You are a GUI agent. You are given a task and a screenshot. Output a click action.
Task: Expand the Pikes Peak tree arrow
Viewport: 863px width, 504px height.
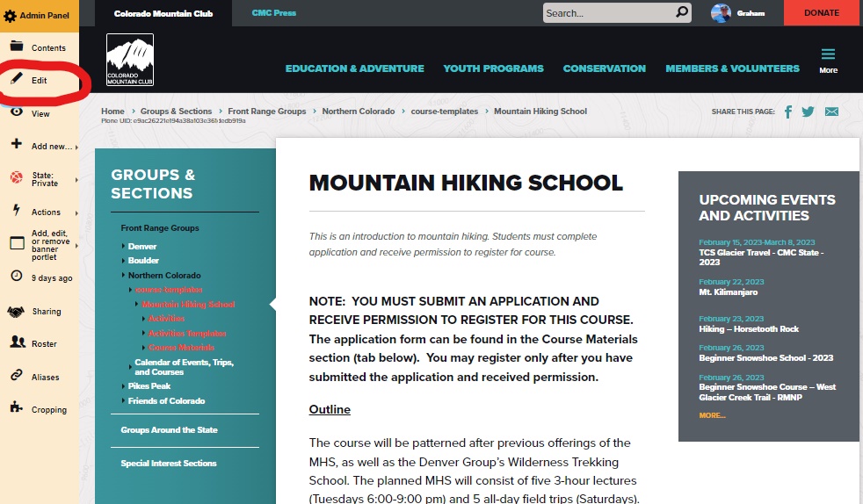pyautogui.click(x=123, y=386)
